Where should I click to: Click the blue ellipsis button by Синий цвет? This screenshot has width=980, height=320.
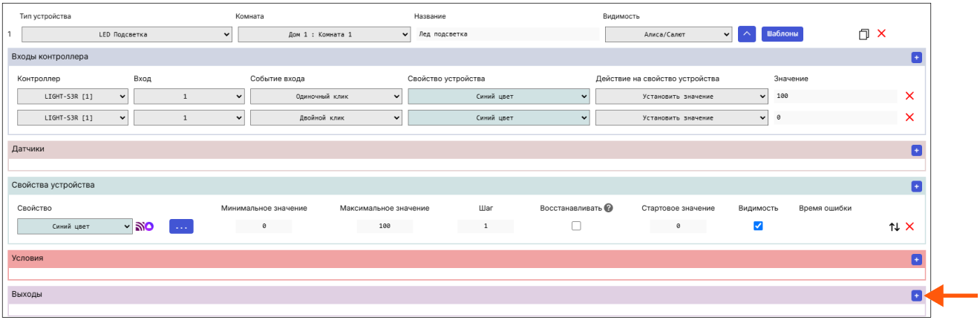[x=181, y=227]
